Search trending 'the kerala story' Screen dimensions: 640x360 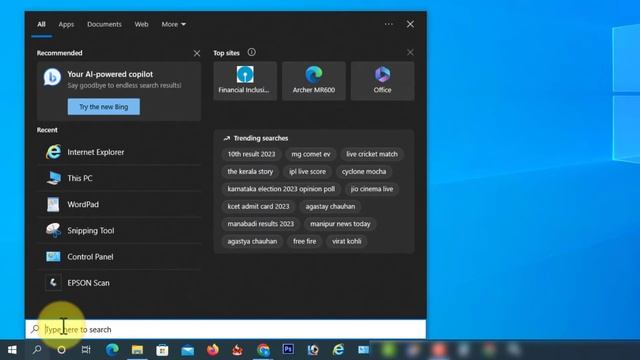coord(250,171)
